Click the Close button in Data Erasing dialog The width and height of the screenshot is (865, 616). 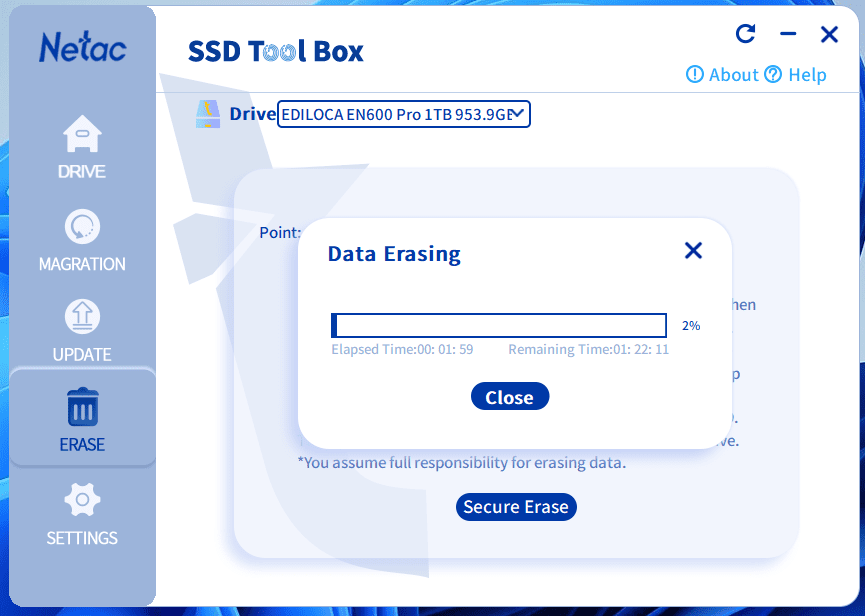tap(510, 397)
